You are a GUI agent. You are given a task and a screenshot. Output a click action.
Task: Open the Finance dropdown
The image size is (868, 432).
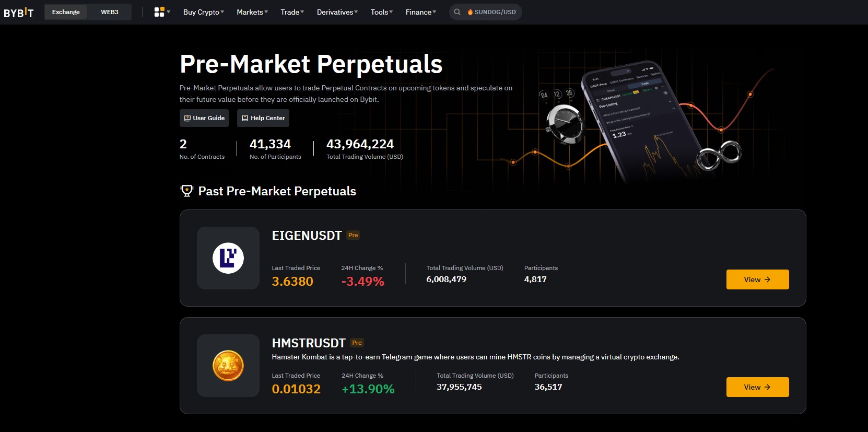tap(419, 12)
